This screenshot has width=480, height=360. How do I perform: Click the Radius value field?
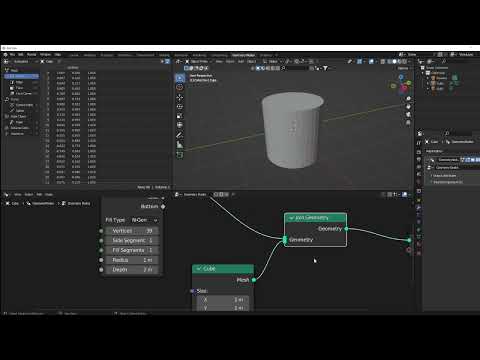[x=132, y=260]
